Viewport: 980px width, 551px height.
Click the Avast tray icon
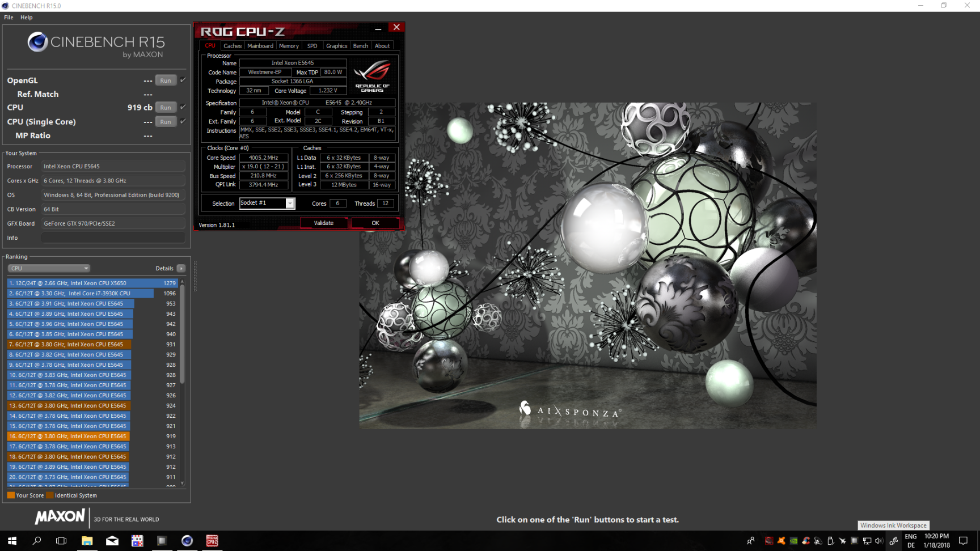tap(782, 541)
